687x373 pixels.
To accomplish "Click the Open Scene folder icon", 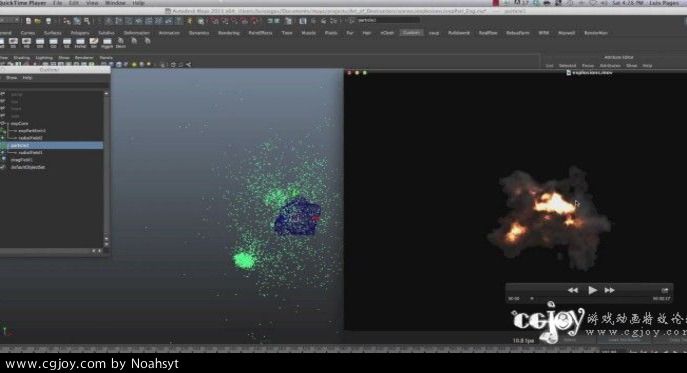I will point(38,21).
